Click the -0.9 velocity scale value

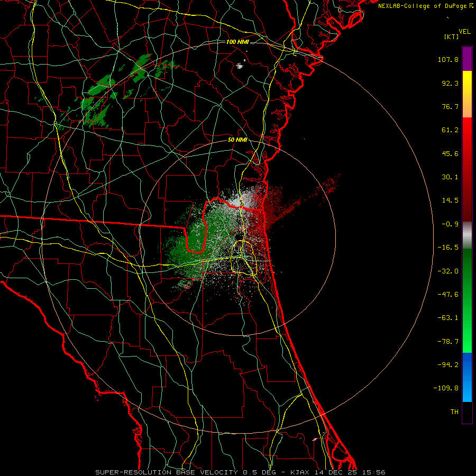pos(450,224)
